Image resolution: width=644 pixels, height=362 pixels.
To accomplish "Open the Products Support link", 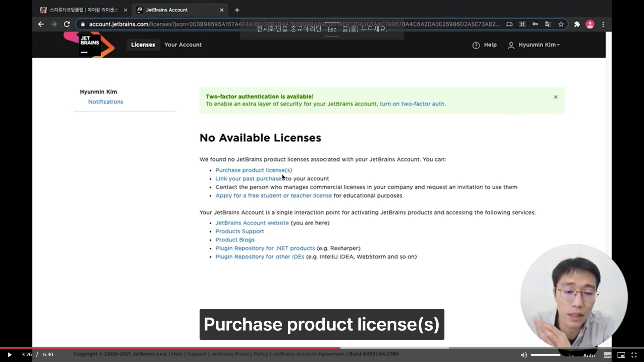I will [x=239, y=231].
